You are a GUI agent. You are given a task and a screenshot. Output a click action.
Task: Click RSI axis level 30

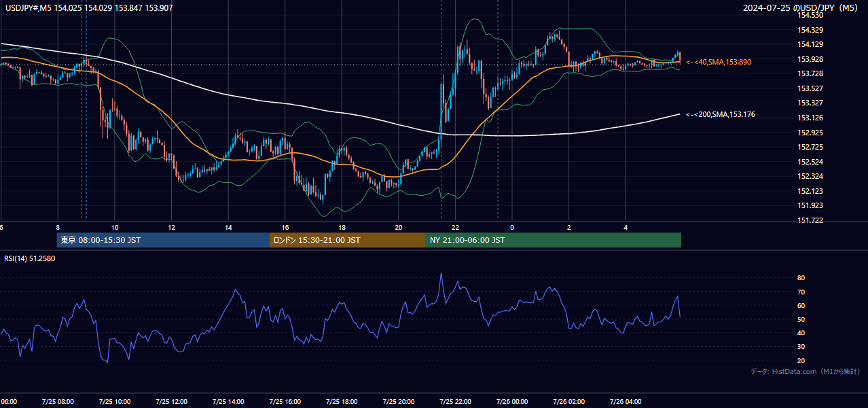pyautogui.click(x=801, y=347)
